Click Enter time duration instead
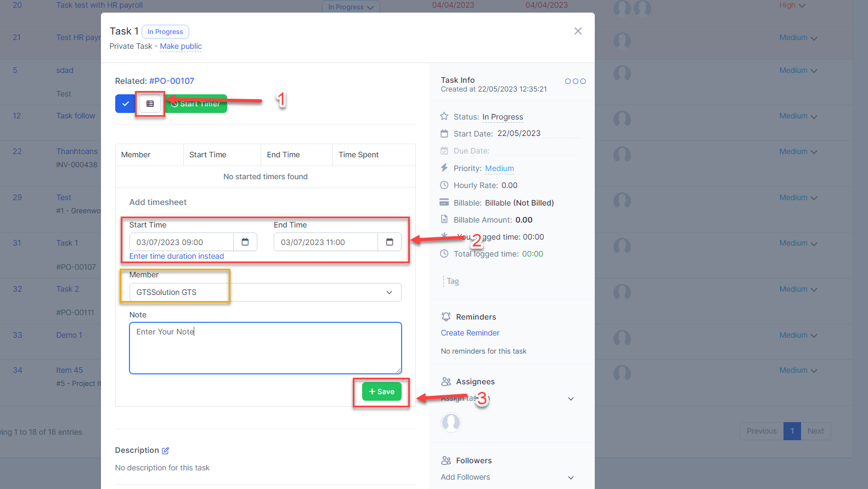 pos(177,256)
